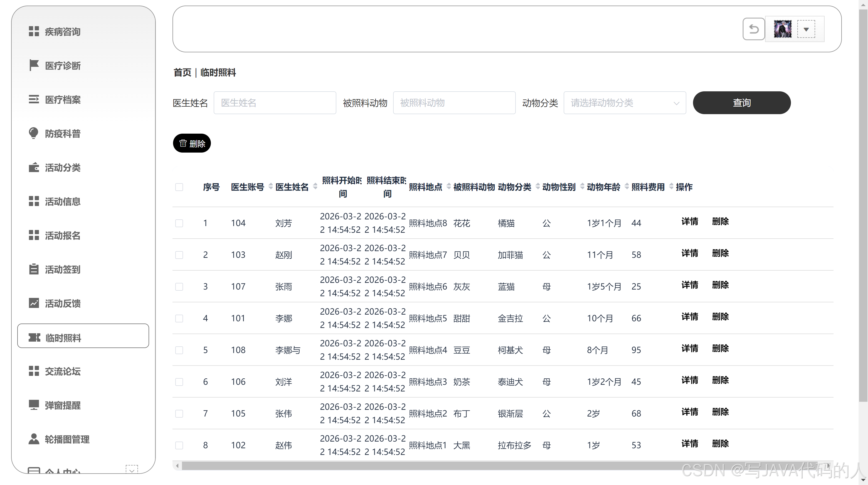Open 疾病咨询 menu item

(x=83, y=31)
